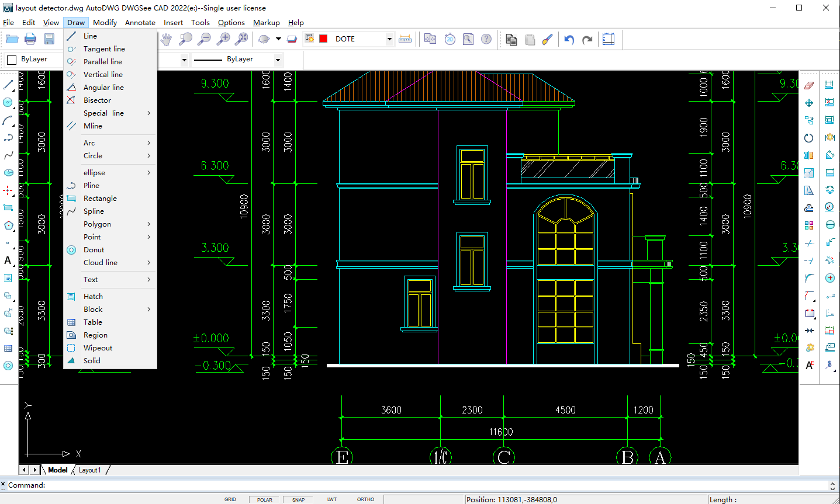Open the Markup menu
Screen dimensions: 840x504
click(x=267, y=23)
